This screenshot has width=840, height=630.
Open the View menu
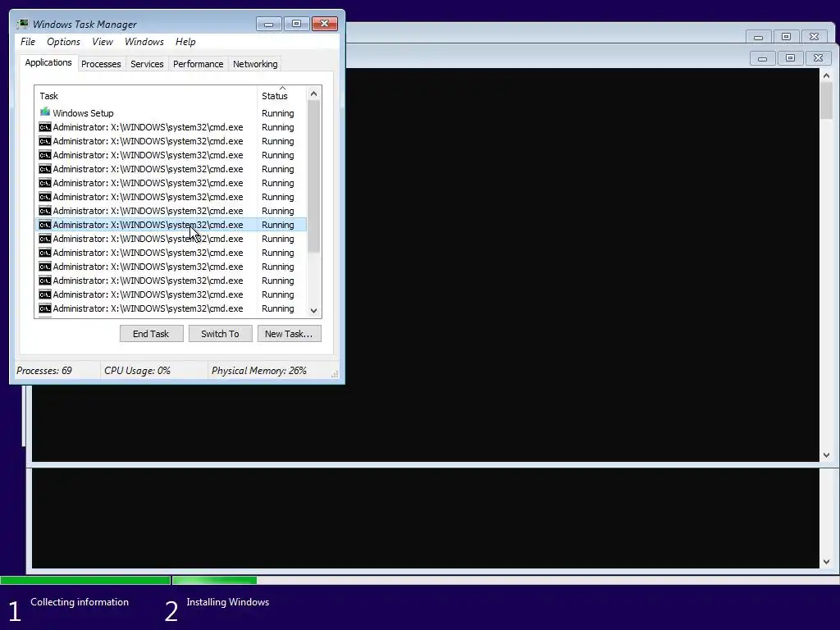click(103, 42)
